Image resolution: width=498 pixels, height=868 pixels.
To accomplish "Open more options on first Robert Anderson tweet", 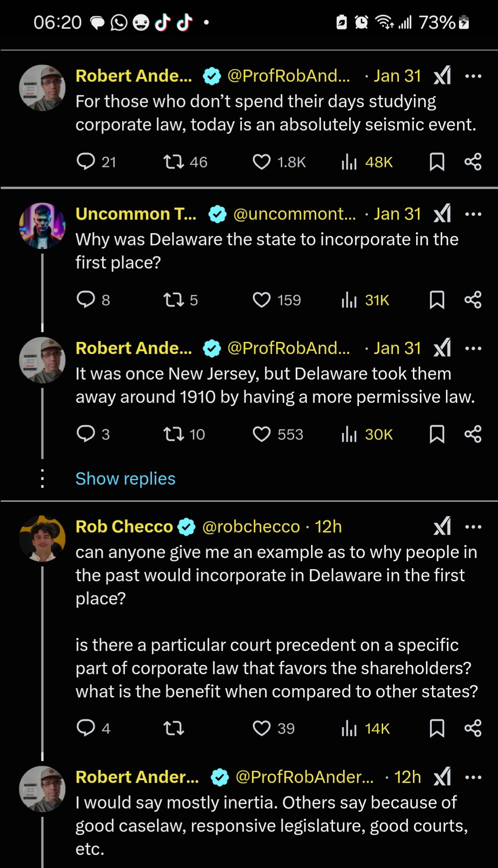I will pyautogui.click(x=473, y=76).
